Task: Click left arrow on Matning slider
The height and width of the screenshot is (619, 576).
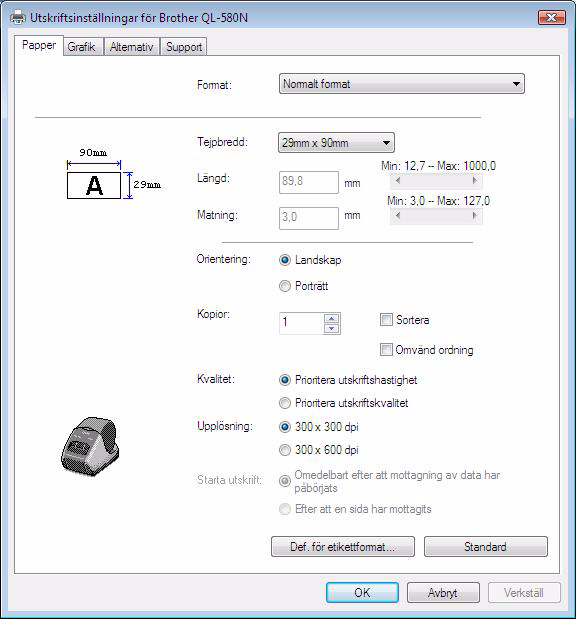Action: 398,216
